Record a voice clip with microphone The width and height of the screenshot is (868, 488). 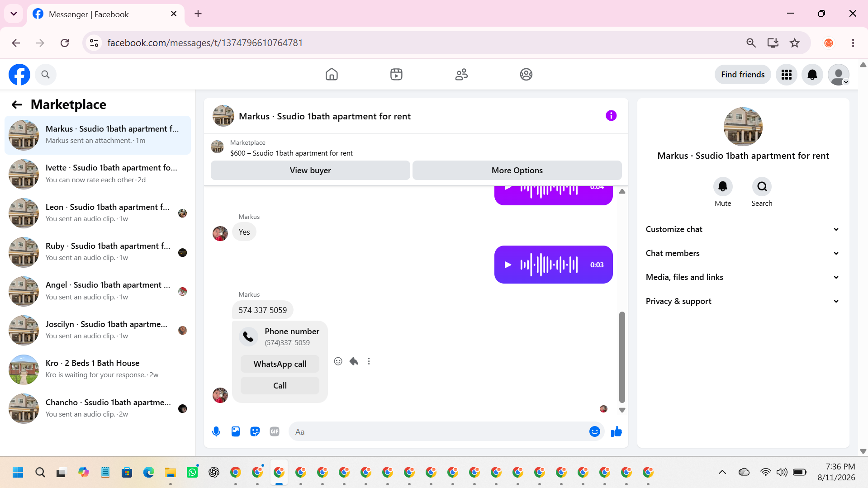[x=216, y=431]
